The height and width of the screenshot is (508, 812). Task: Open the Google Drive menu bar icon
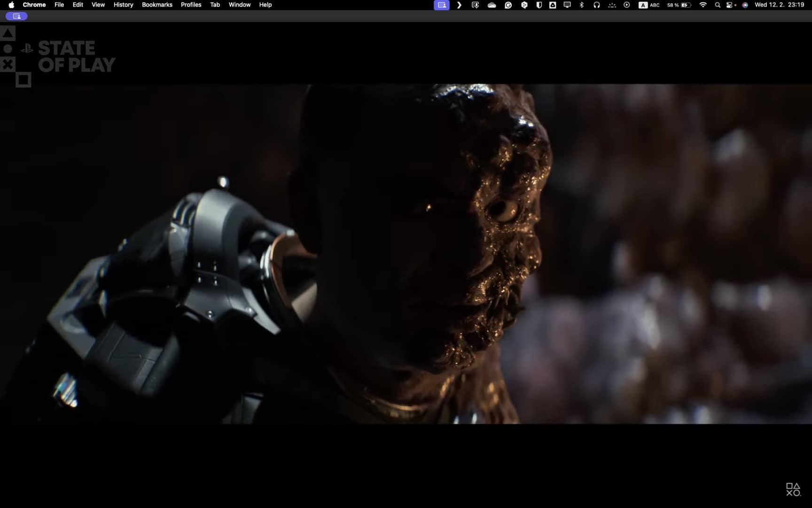coord(553,5)
